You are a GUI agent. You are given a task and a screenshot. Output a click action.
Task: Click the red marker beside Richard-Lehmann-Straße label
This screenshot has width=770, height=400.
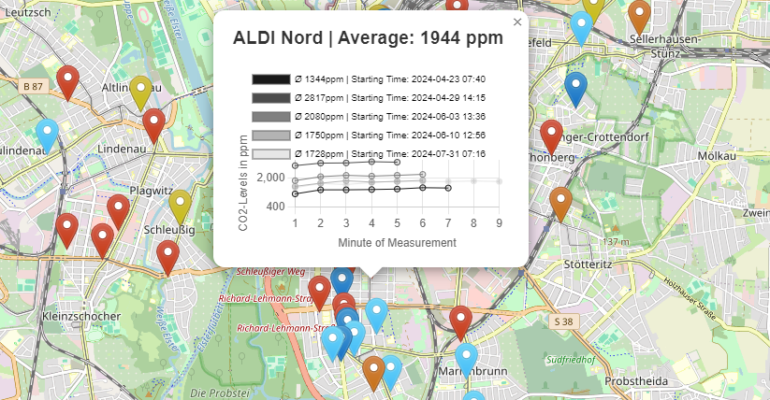320,293
